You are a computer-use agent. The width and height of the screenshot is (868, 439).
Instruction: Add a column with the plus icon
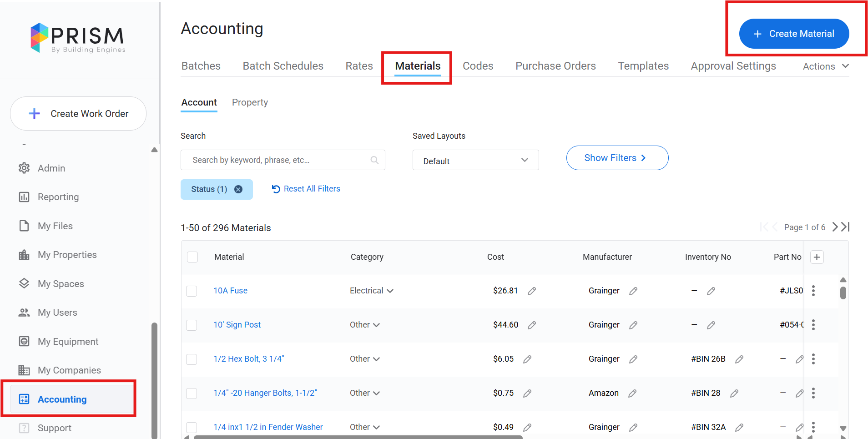[817, 257]
